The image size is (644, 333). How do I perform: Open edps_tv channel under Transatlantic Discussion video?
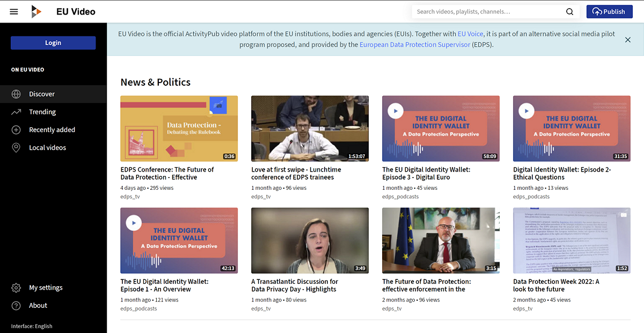261,308
